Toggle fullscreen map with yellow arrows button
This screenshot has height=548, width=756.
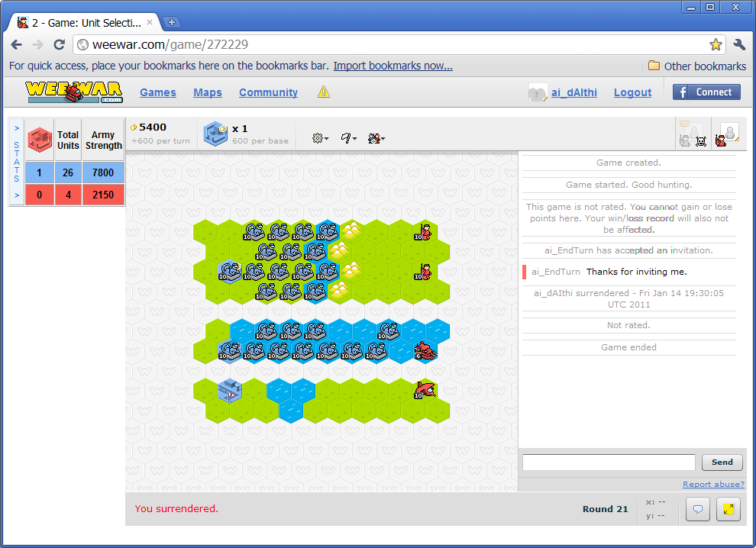tap(728, 509)
